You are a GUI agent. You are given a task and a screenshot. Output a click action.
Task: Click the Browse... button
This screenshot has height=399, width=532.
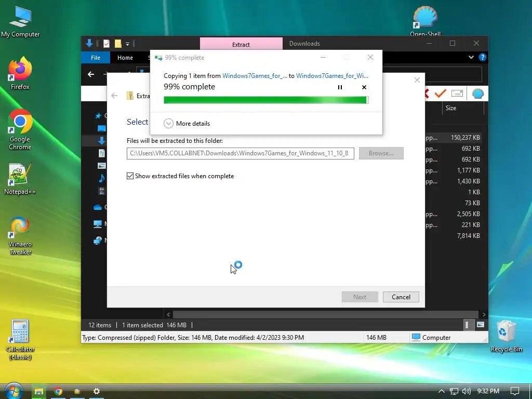381,153
